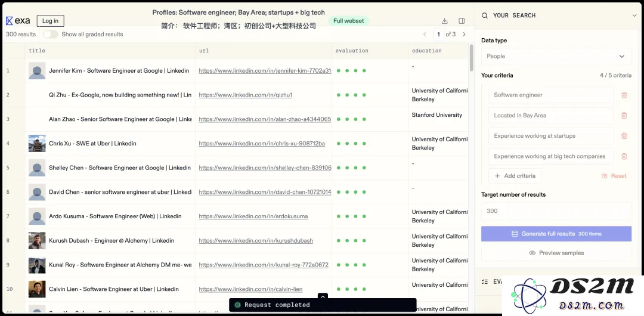Click the Target number of results field
Screen dimensions: 644x316
point(556,211)
